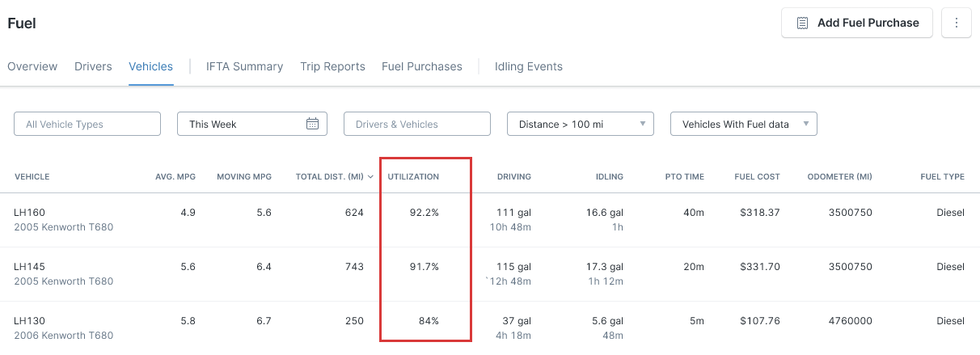980x355 pixels.
Task: Click the Drivers & Vehicles search field
Action: click(417, 124)
